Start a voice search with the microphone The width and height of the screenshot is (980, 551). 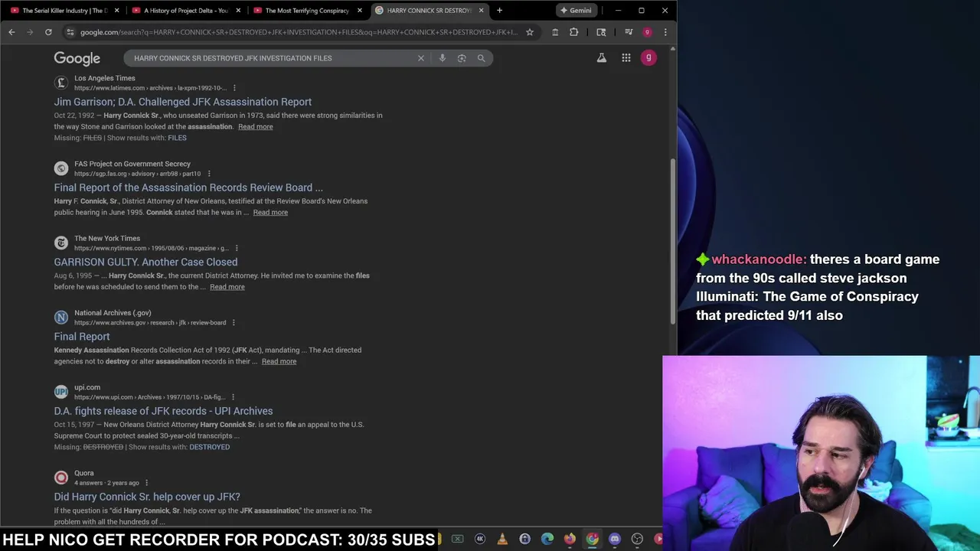point(442,58)
